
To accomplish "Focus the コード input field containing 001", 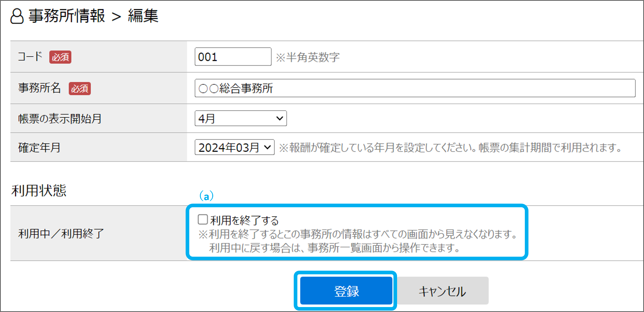I will [x=233, y=57].
